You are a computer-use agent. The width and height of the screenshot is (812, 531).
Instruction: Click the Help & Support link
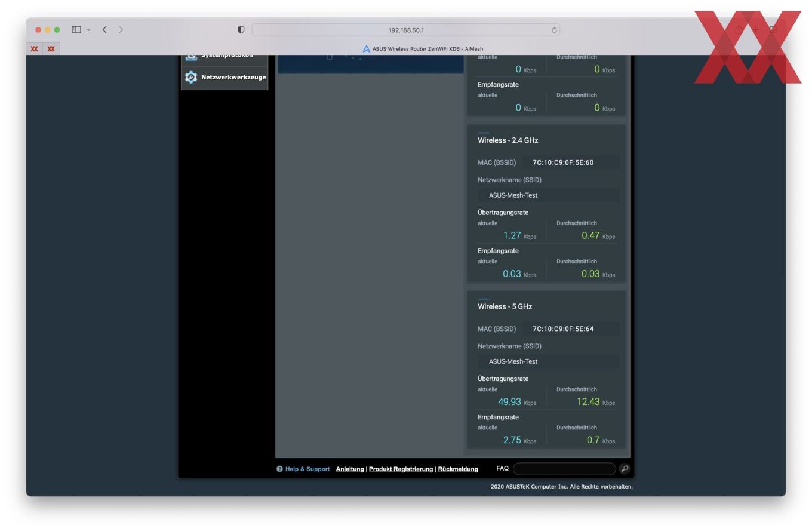(x=307, y=469)
